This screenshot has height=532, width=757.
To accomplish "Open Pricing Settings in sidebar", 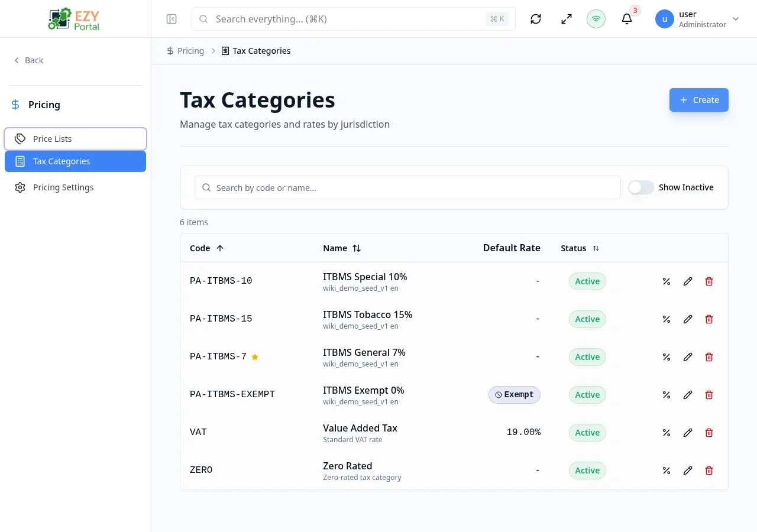I will 75,187.
